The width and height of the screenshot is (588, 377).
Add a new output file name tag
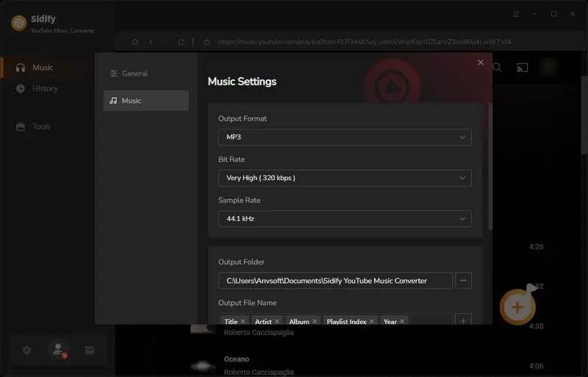[463, 320]
